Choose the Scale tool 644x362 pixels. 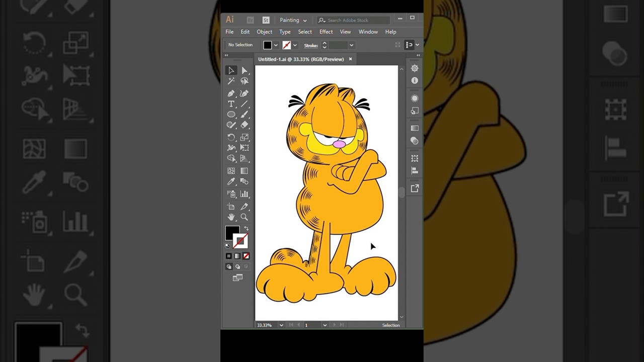(x=244, y=137)
